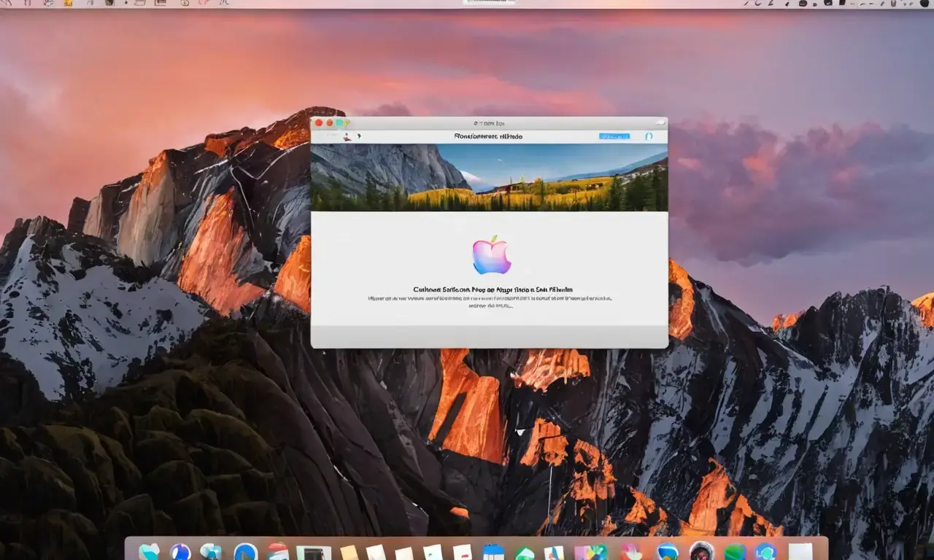934x560 pixels.
Task: Click the green zoom button on the window
Action: (x=339, y=122)
